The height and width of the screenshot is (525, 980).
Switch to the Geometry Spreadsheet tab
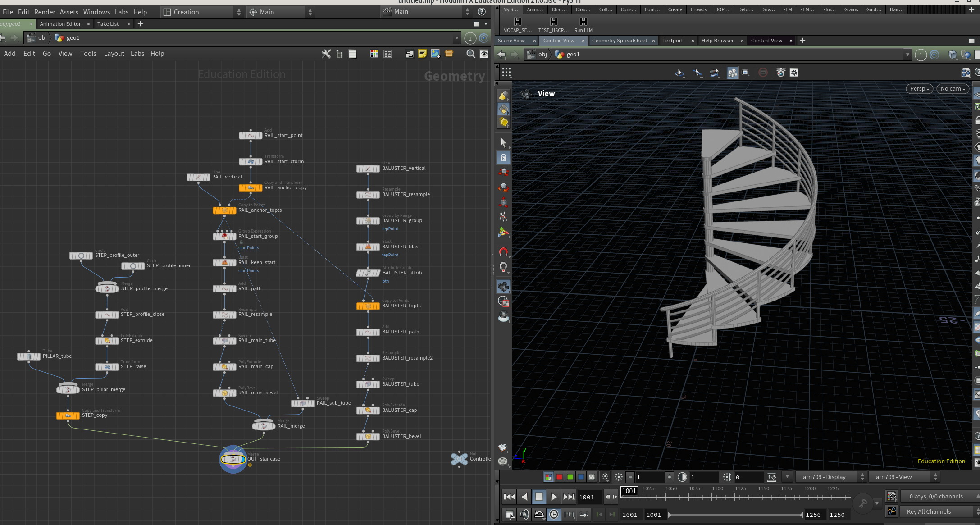pyautogui.click(x=620, y=41)
